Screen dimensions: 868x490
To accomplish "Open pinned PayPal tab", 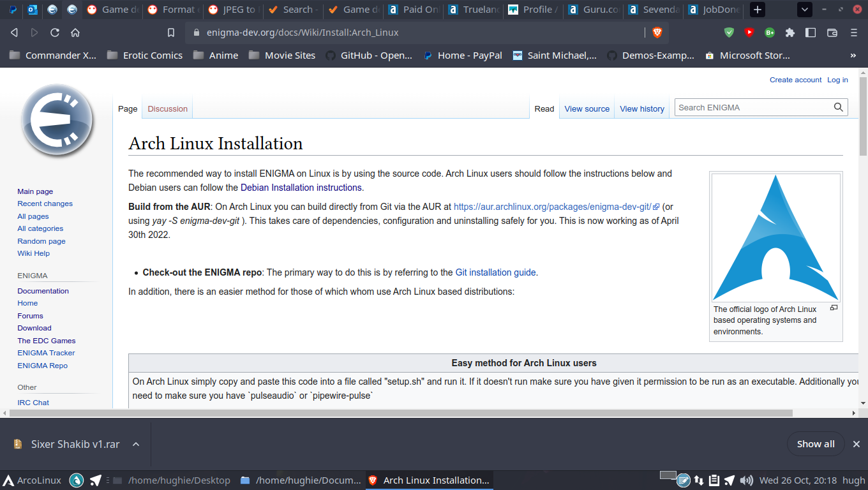I will (x=13, y=10).
